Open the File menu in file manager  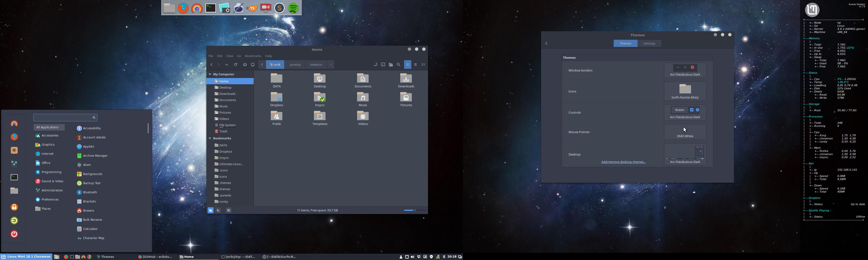(210, 56)
